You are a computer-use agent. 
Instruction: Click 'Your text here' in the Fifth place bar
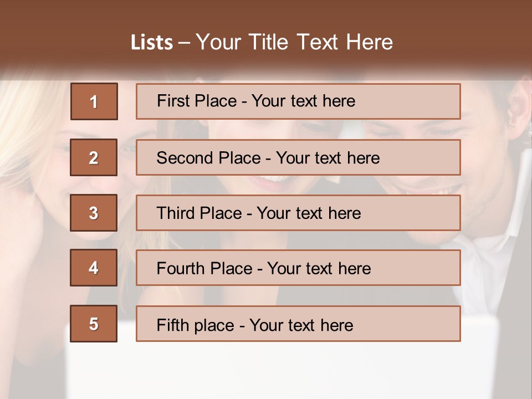click(x=301, y=325)
